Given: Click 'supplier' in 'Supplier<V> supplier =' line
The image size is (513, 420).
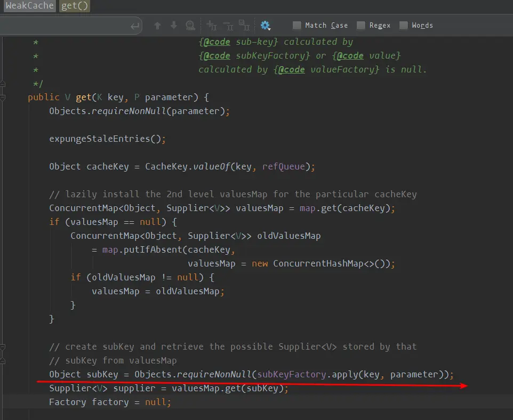Looking at the screenshot, I should pos(134,388).
